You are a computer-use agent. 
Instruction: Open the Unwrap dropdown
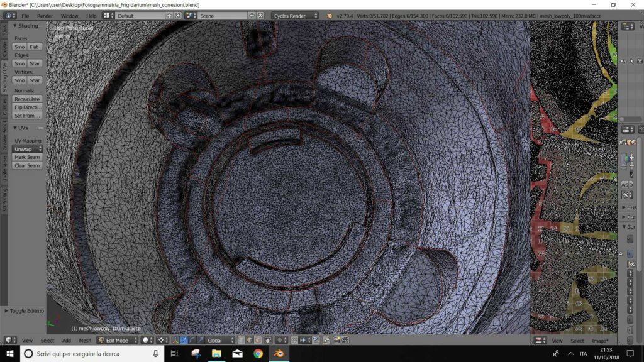pos(27,149)
